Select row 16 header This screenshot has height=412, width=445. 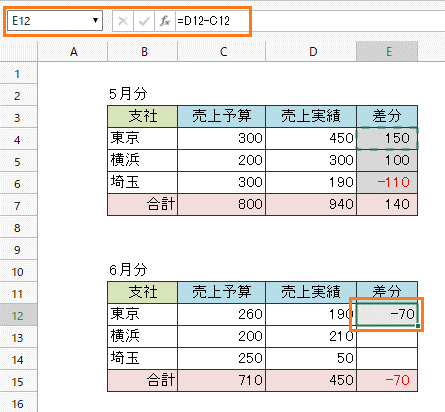click(x=18, y=403)
